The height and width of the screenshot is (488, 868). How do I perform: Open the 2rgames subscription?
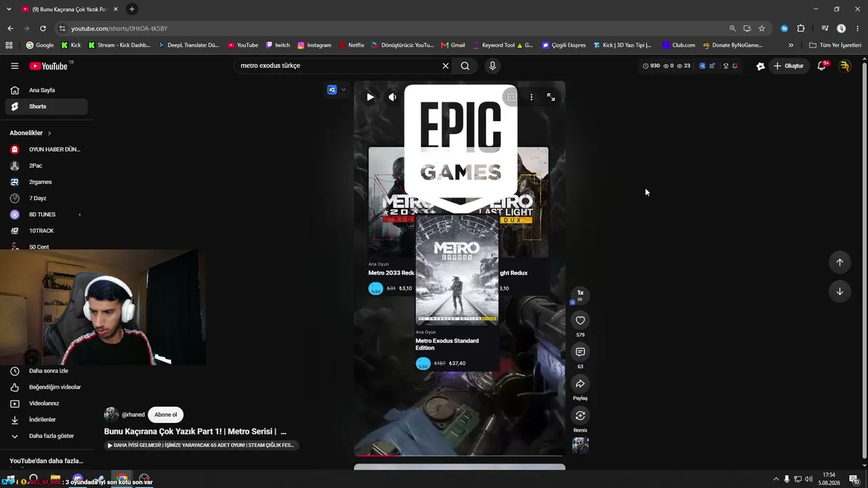click(46, 182)
